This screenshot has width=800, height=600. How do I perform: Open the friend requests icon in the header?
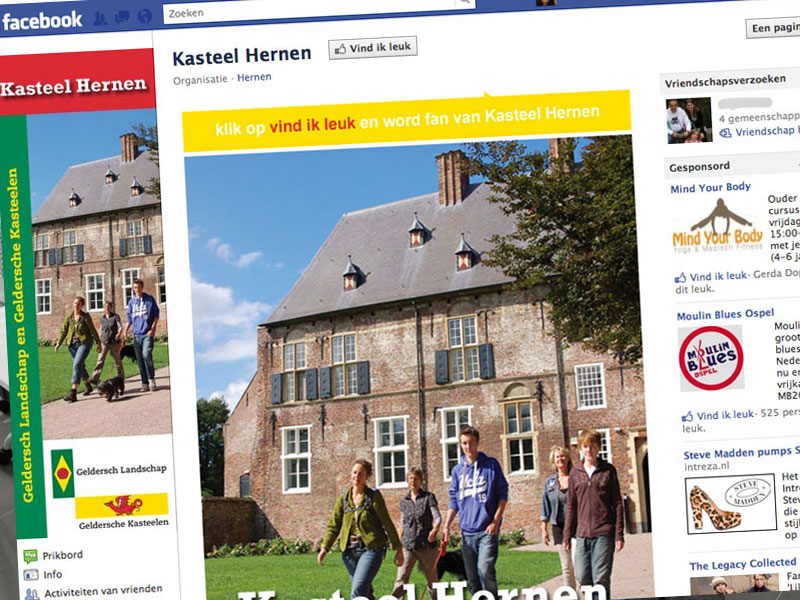coord(100,19)
